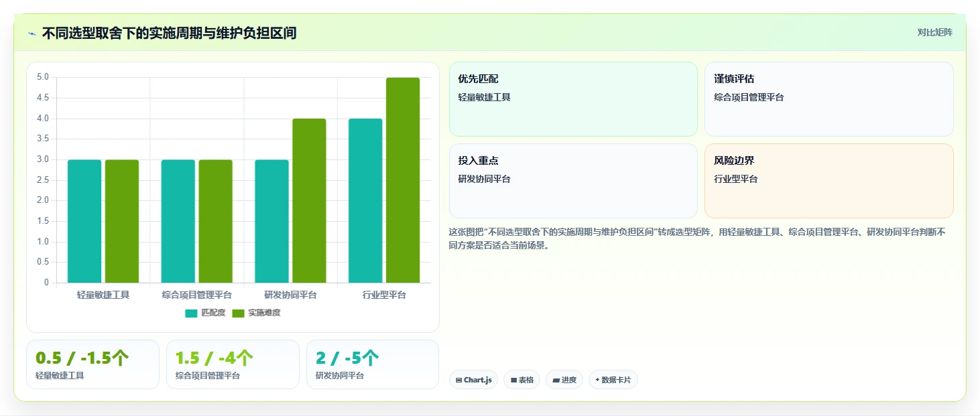
Task: Click the green 实施难度 bar for 研发协同平台
Action: point(309,201)
